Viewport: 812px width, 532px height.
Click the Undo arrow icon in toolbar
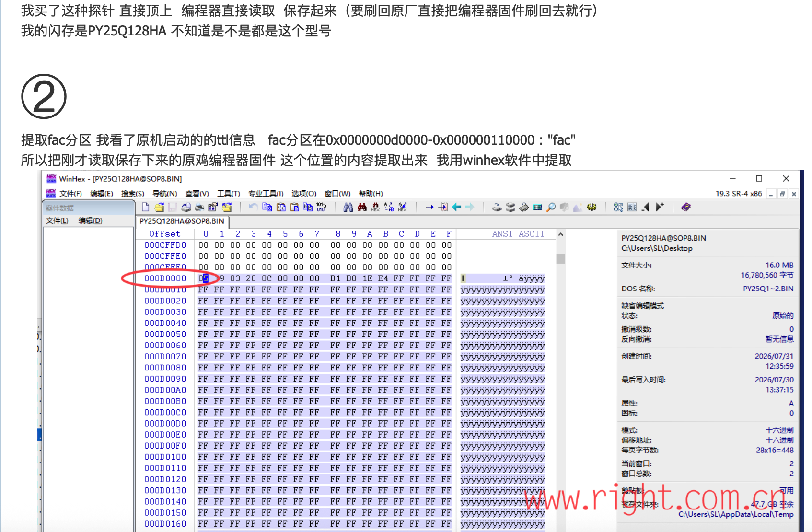point(253,207)
